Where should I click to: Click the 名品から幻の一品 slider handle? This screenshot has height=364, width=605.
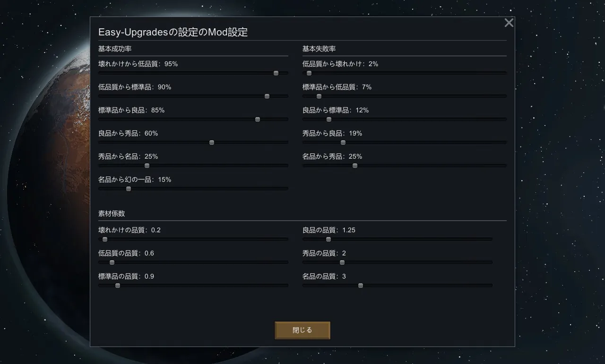[129, 189]
